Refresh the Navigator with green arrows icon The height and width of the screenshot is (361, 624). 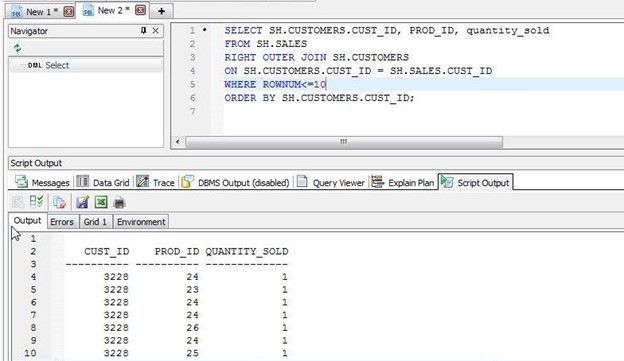[x=17, y=48]
